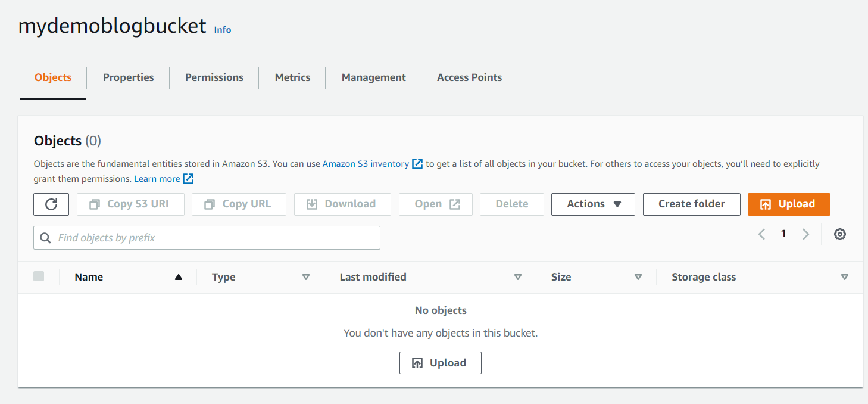
Task: Click the Download button
Action: 342,204
